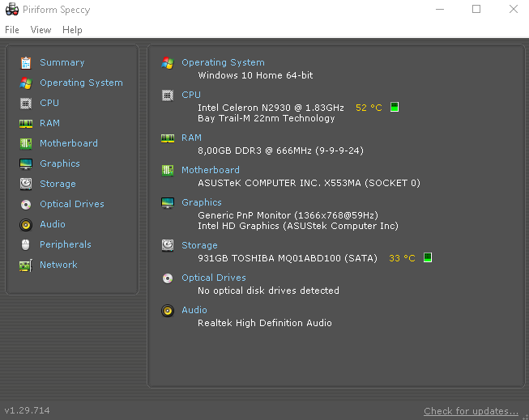Image resolution: width=529 pixels, height=420 pixels.
Task: Click the CPU chip icon in sidebar
Action: click(x=26, y=103)
